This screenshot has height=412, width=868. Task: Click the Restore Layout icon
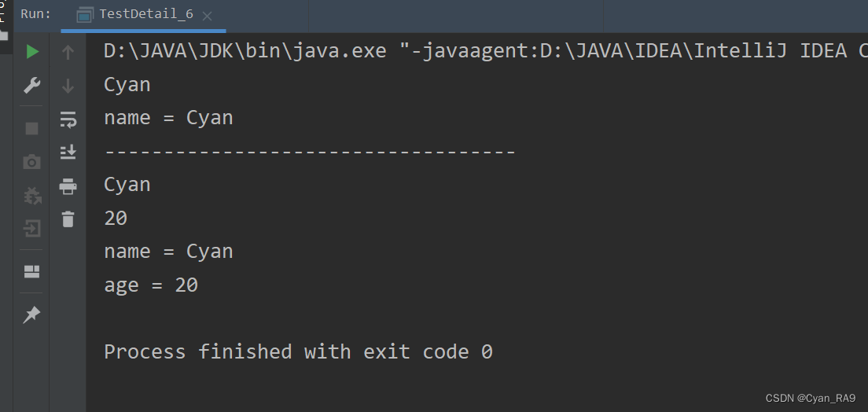coord(31,272)
